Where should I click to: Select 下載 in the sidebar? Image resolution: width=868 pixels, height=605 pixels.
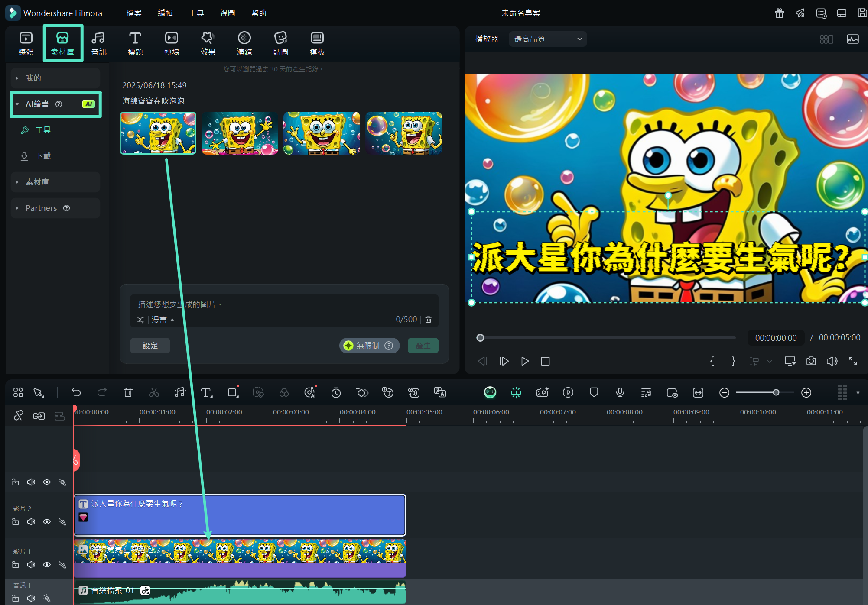click(x=43, y=156)
